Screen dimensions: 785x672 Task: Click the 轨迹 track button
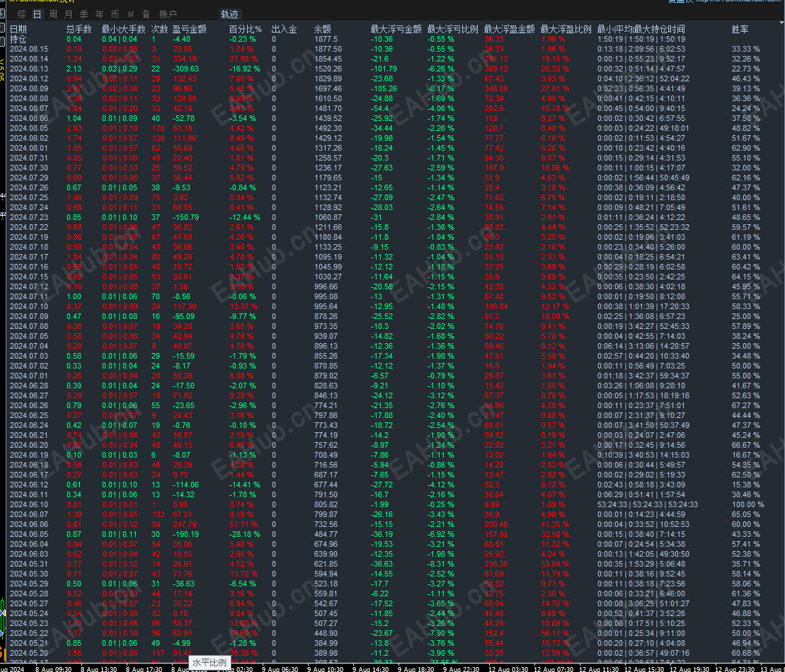point(230,14)
